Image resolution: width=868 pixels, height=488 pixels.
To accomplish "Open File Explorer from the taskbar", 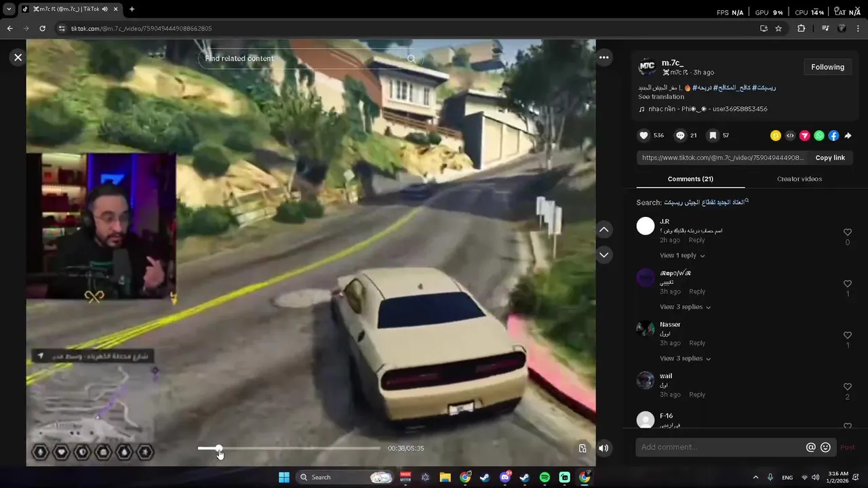I will (445, 477).
